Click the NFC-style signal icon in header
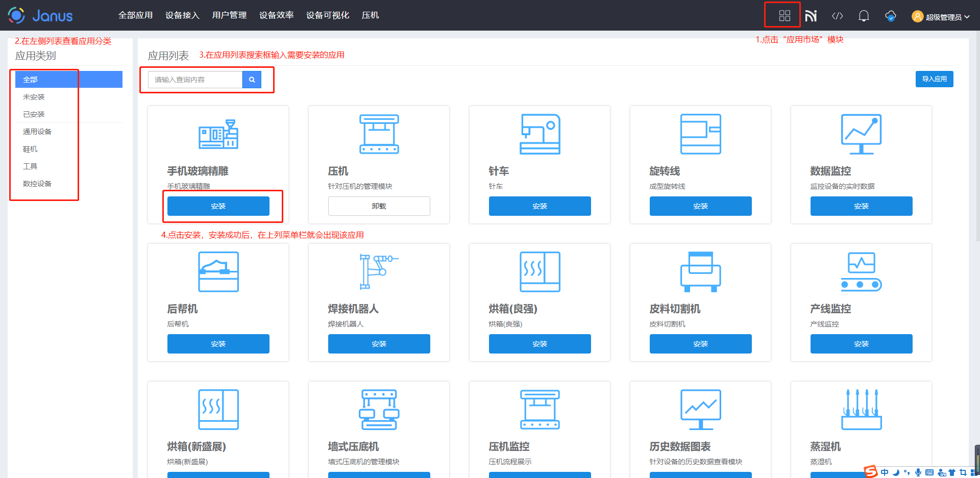The image size is (980, 478). pyautogui.click(x=811, y=16)
